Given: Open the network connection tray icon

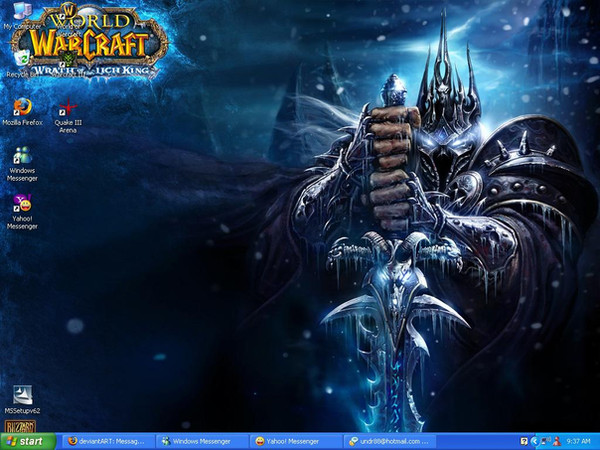Looking at the screenshot, I should (546, 441).
